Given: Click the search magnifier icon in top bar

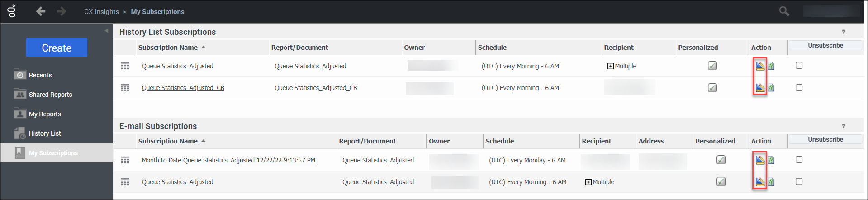Looking at the screenshot, I should pos(784,11).
